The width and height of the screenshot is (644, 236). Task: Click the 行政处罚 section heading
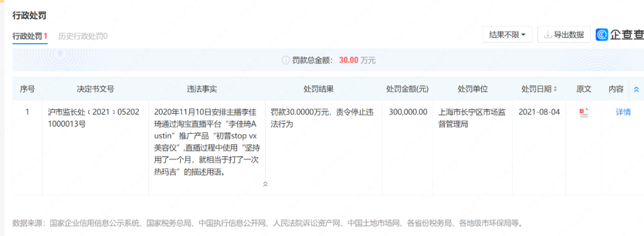[29, 16]
